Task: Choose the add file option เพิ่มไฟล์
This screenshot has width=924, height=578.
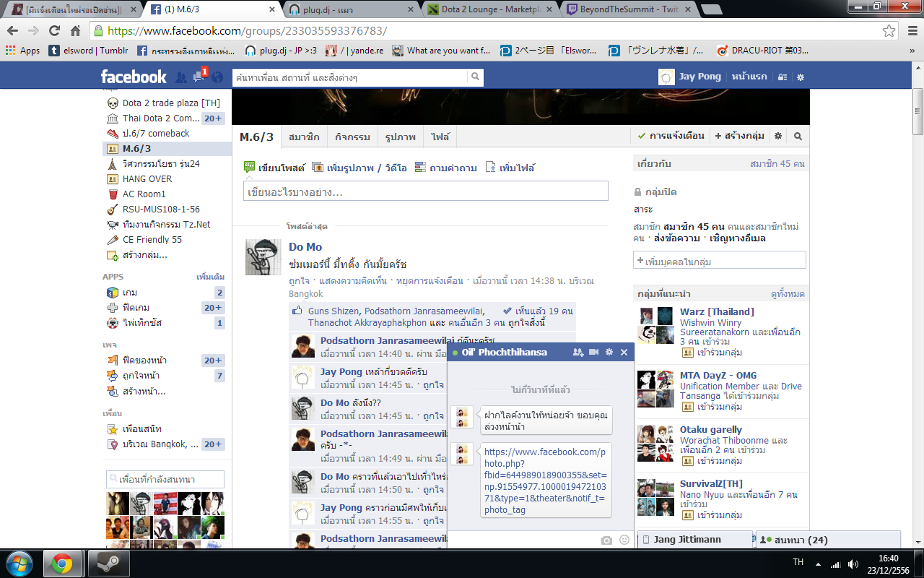Action: pyautogui.click(x=510, y=168)
